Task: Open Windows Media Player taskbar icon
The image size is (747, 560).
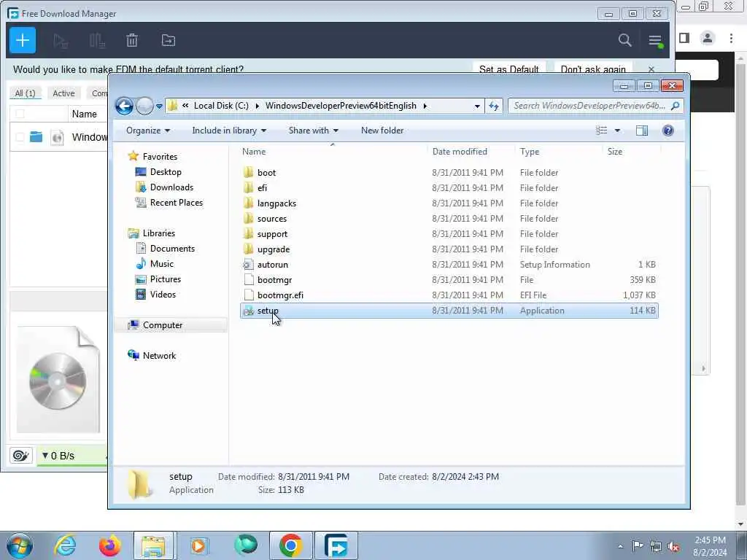Action: point(198,545)
